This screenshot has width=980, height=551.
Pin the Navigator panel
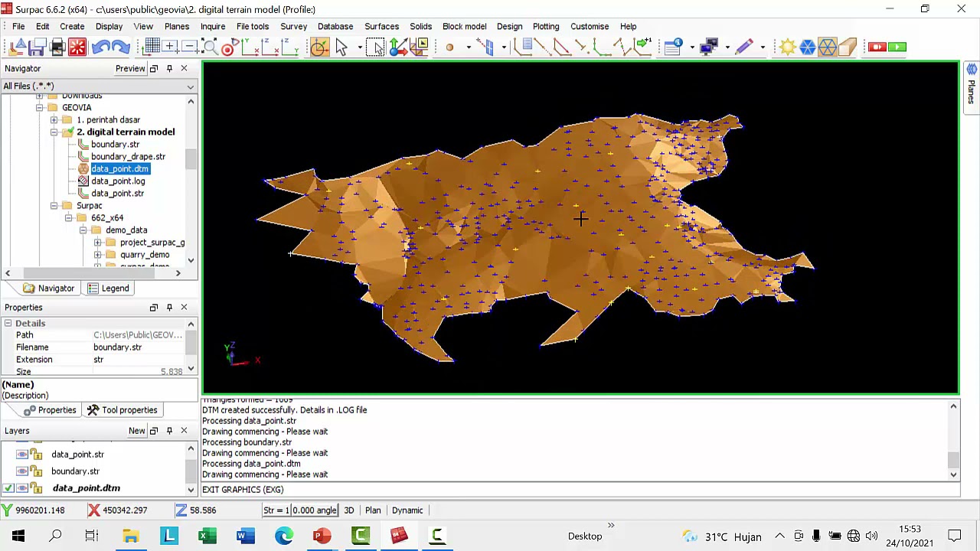[x=169, y=69]
